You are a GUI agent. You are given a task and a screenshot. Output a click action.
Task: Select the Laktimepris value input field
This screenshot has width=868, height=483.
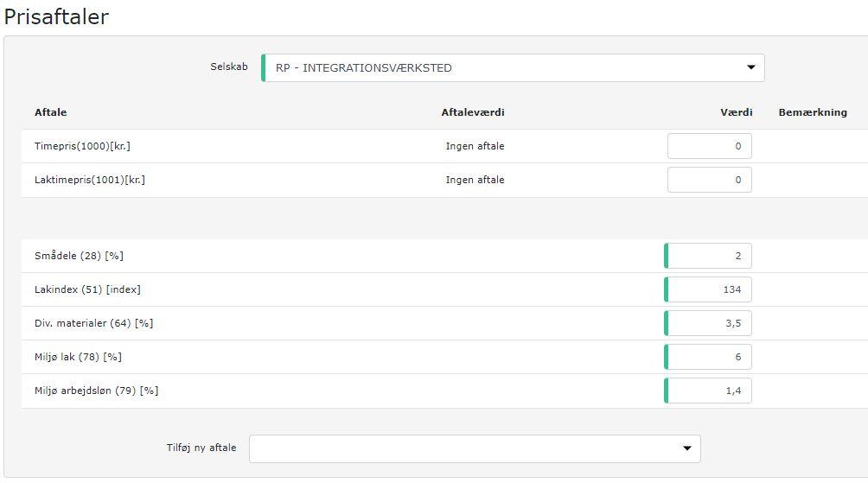[x=709, y=180]
